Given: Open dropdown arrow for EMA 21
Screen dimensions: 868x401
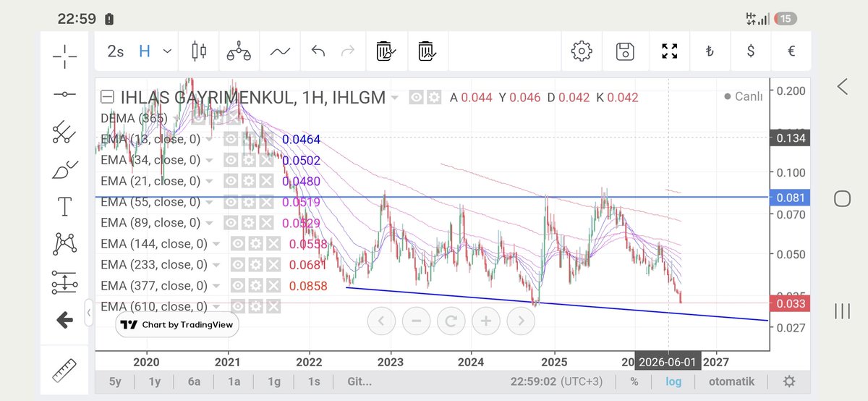Looking at the screenshot, I should (x=209, y=182).
